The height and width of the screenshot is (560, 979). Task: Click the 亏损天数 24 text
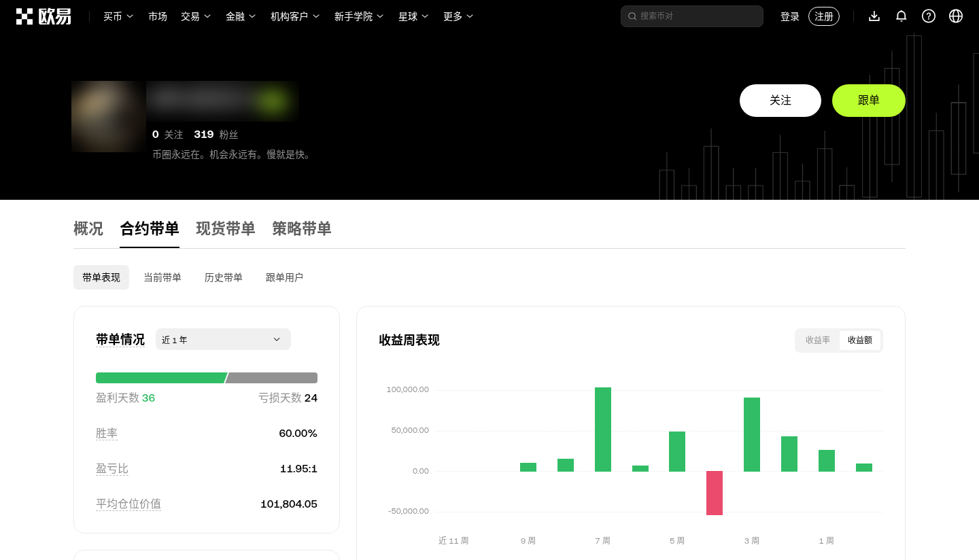tap(288, 398)
